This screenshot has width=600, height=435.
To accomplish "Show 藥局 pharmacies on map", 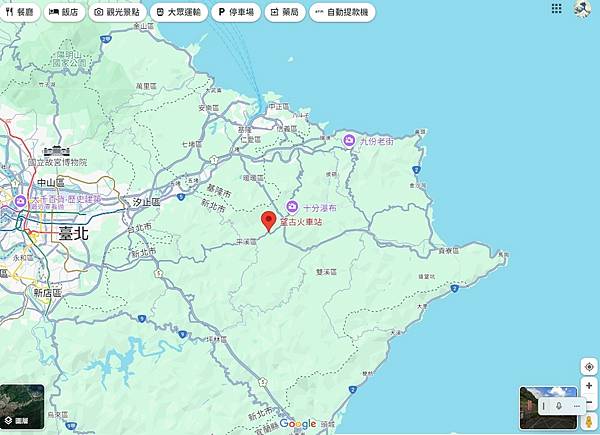I will pyautogui.click(x=285, y=12).
